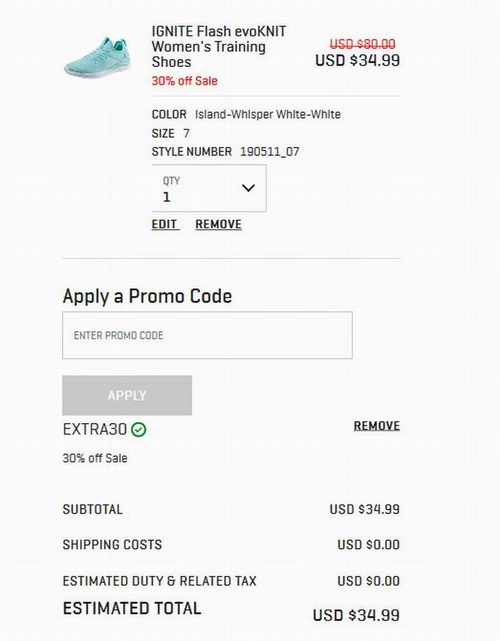Click the gray APPLY button
This screenshot has width=500, height=641.
[127, 395]
